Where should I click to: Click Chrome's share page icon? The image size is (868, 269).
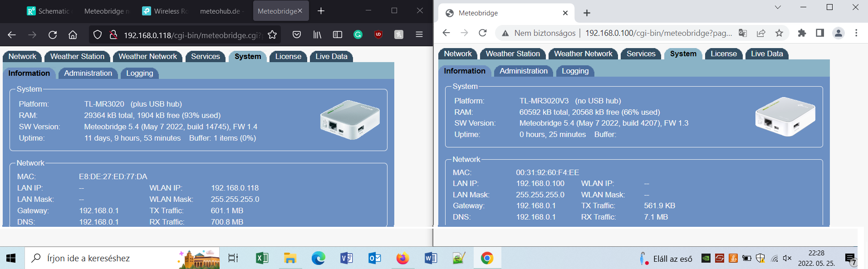[x=761, y=33]
